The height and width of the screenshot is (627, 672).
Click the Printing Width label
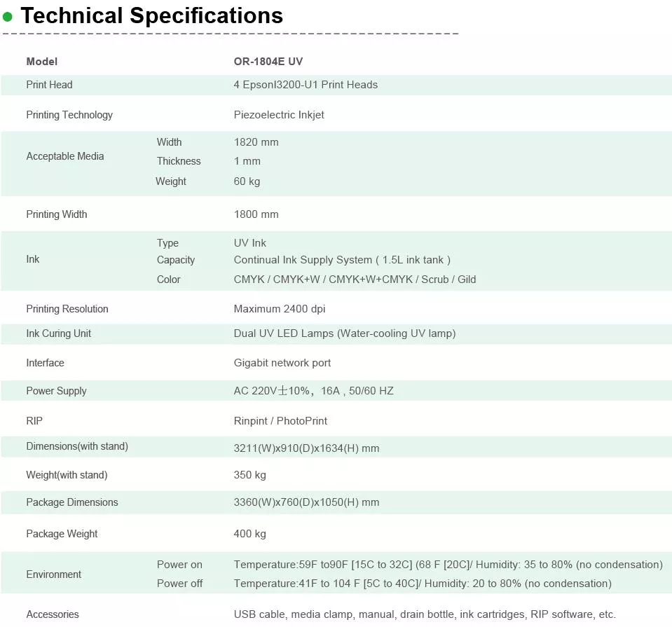click(x=57, y=214)
